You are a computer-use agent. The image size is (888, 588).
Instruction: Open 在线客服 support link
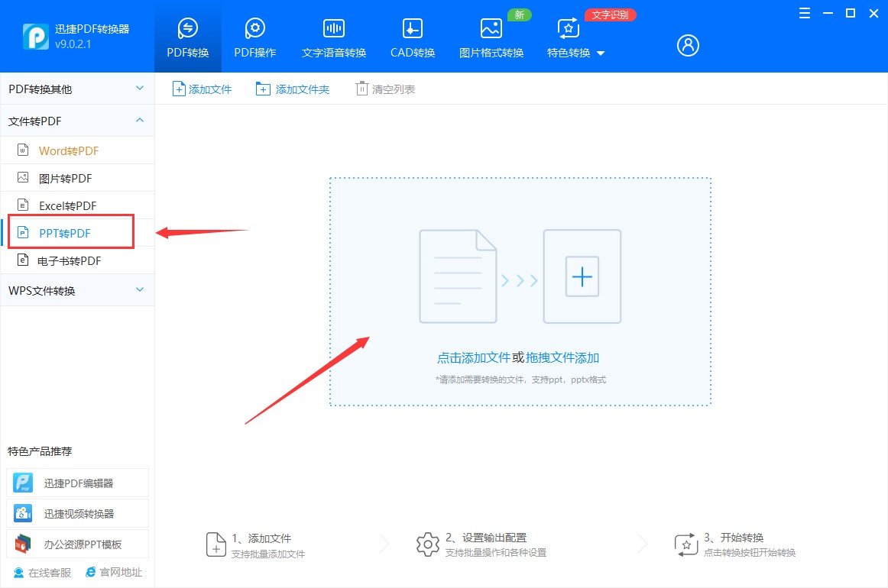(x=43, y=572)
